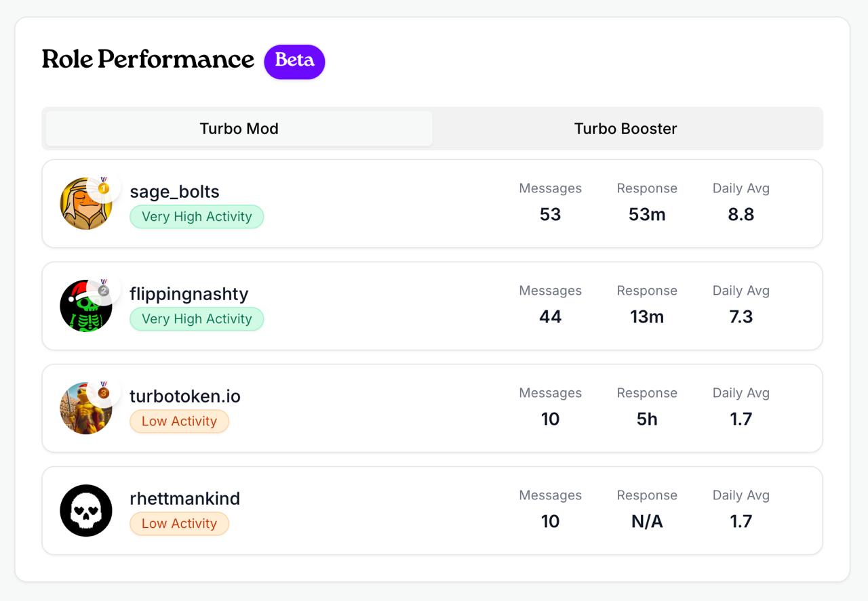Click flippingnashty's green skeleton avatar
This screenshot has width=868, height=601.
[85, 309]
